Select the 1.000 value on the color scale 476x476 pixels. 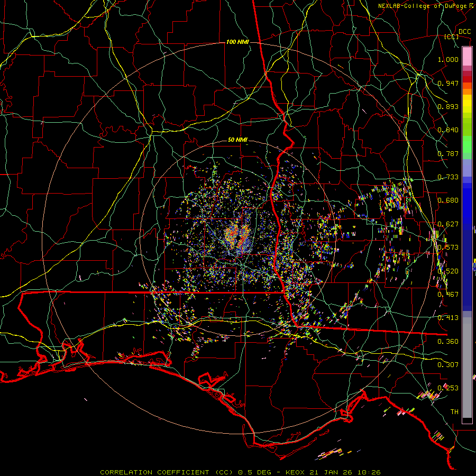(x=448, y=59)
